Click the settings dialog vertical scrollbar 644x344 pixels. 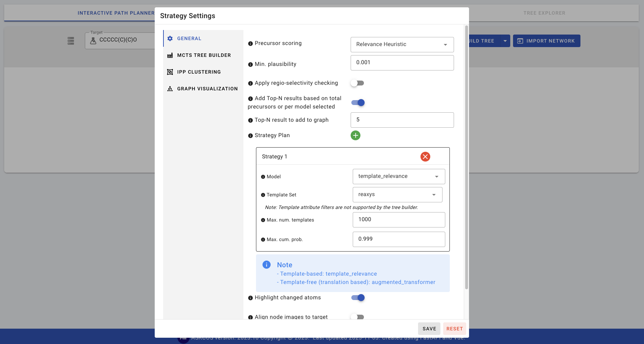466,157
